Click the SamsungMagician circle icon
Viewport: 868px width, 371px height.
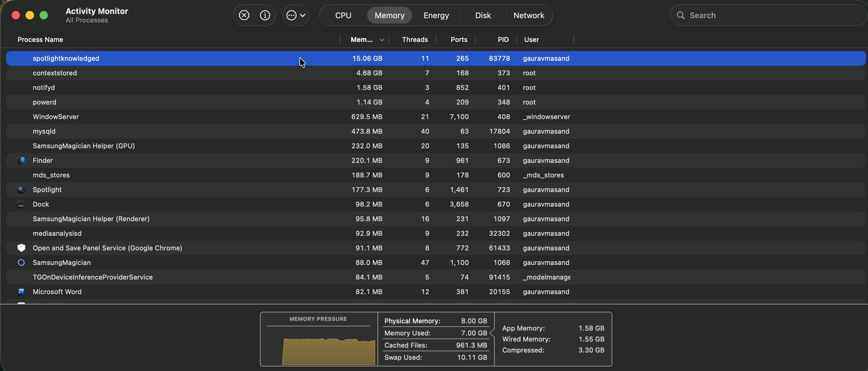21,263
